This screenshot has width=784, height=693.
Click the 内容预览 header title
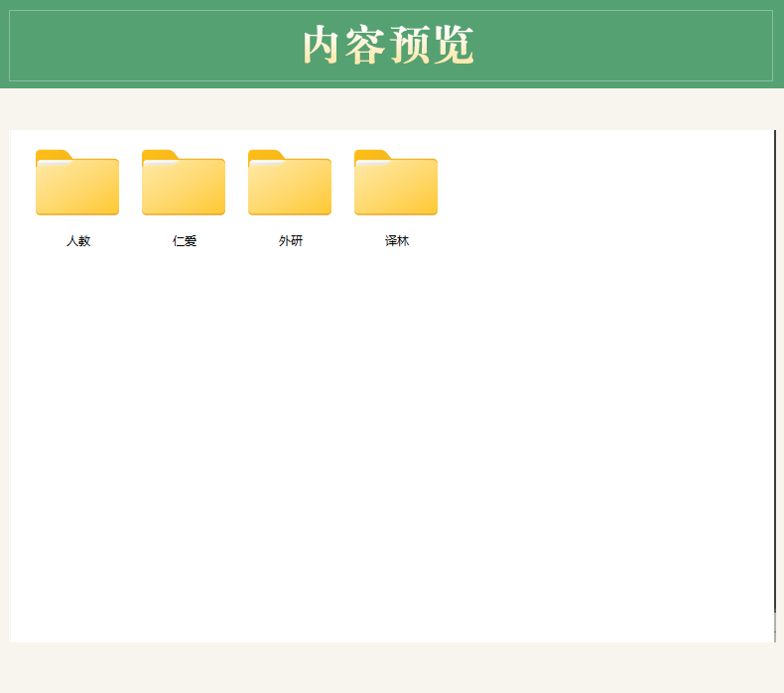pos(388,45)
